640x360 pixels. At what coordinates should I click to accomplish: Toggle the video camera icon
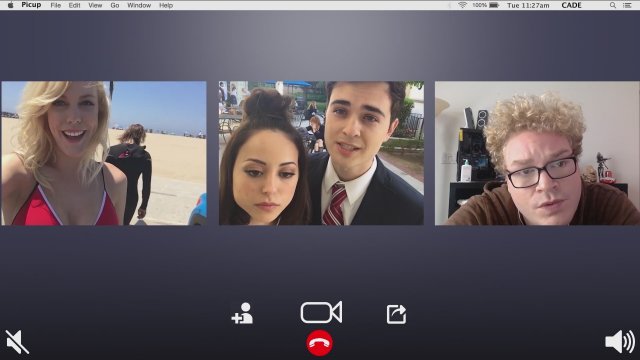[321, 313]
